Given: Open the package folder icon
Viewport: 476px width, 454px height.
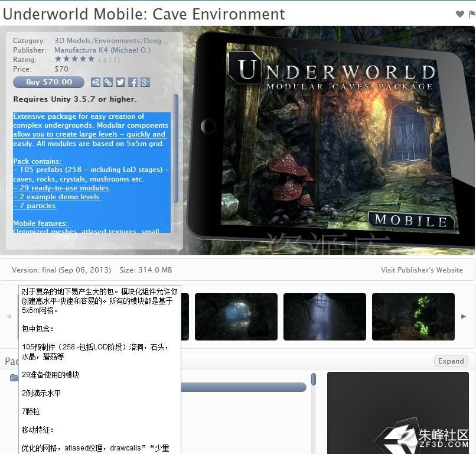Looking at the screenshot, I should pos(14,378).
